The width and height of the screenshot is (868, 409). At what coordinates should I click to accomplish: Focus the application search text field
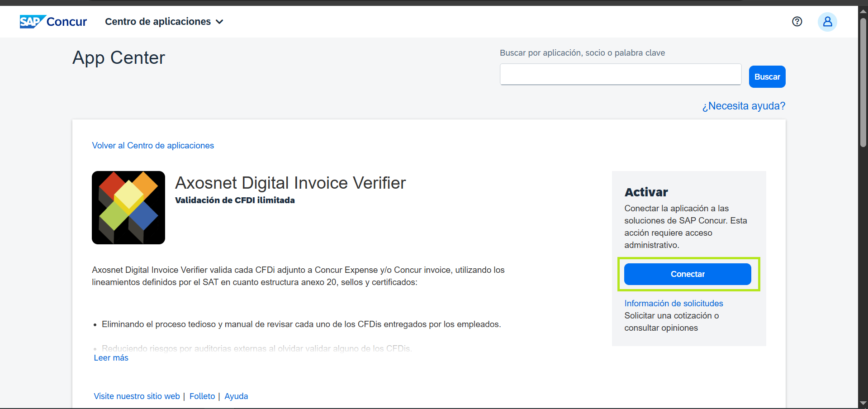pyautogui.click(x=620, y=75)
